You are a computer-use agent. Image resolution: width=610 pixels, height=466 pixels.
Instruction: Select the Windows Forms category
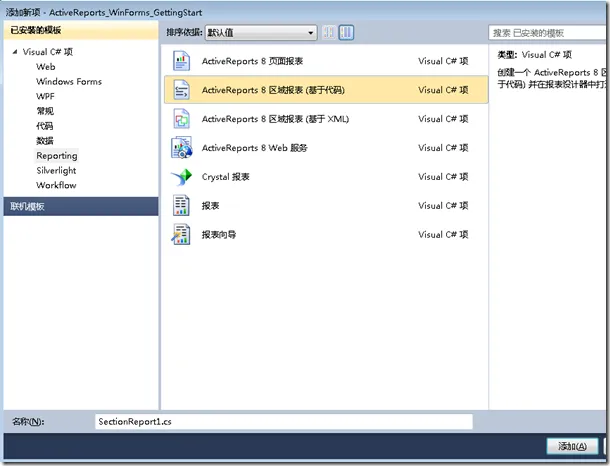pyautogui.click(x=68, y=82)
